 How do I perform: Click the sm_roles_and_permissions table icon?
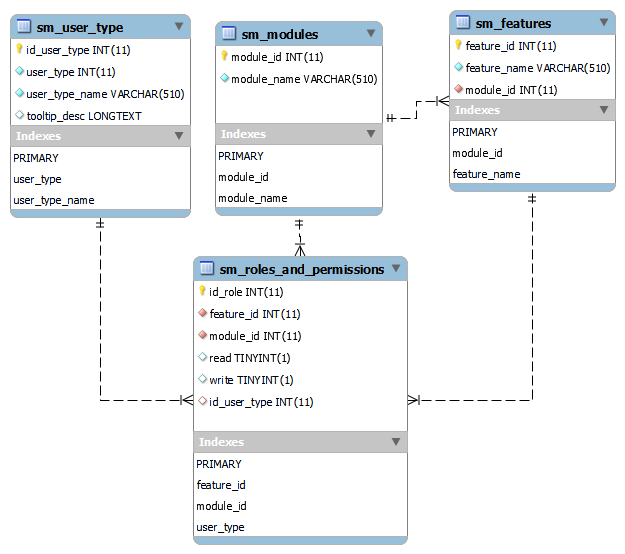click(x=207, y=269)
